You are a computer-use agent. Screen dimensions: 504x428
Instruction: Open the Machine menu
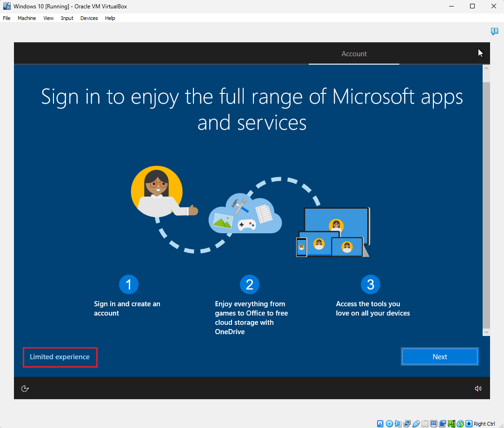pyautogui.click(x=27, y=18)
